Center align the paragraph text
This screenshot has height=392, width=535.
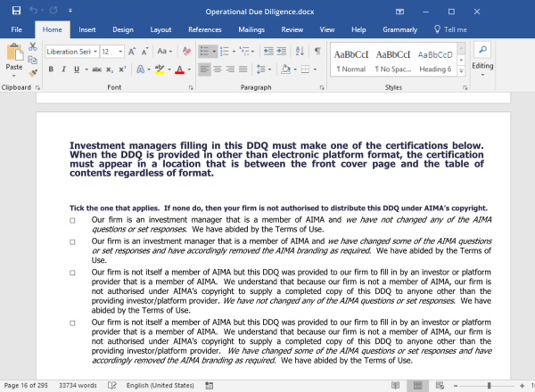(x=217, y=69)
